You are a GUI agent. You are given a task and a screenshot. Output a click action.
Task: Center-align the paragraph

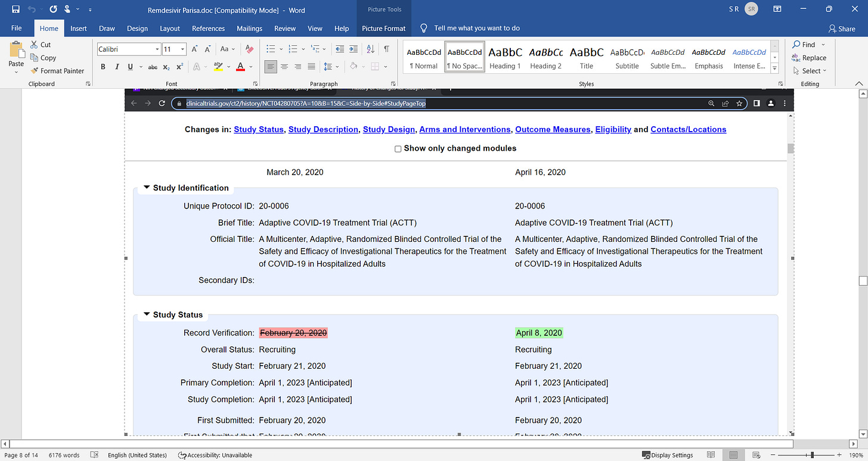tap(284, 67)
